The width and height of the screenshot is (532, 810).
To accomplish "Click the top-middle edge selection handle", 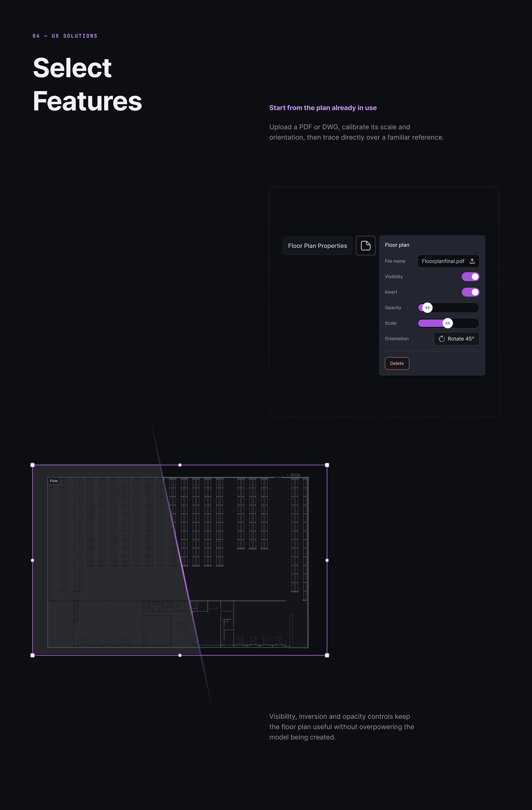I will point(180,465).
